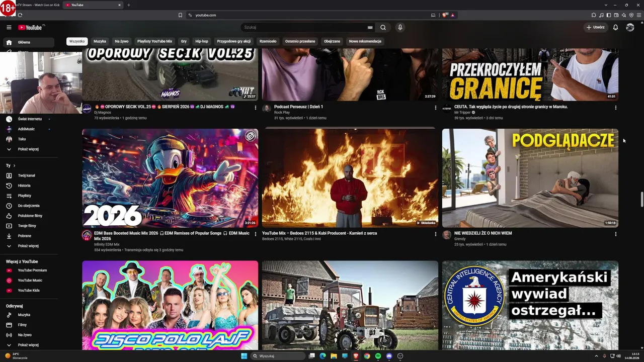Screen dimensions: 644x362
Task: Open the Świat Internetu subscription
Action: click(29, 119)
